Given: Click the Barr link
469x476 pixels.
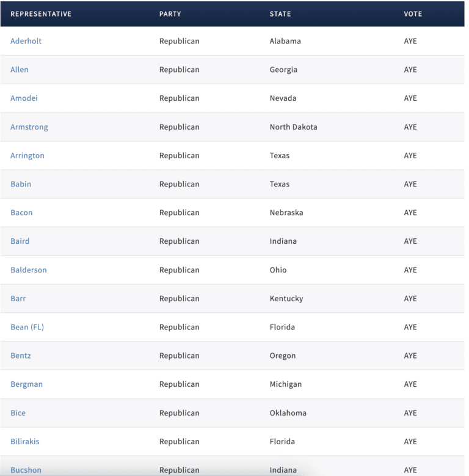Looking at the screenshot, I should 18,299.
